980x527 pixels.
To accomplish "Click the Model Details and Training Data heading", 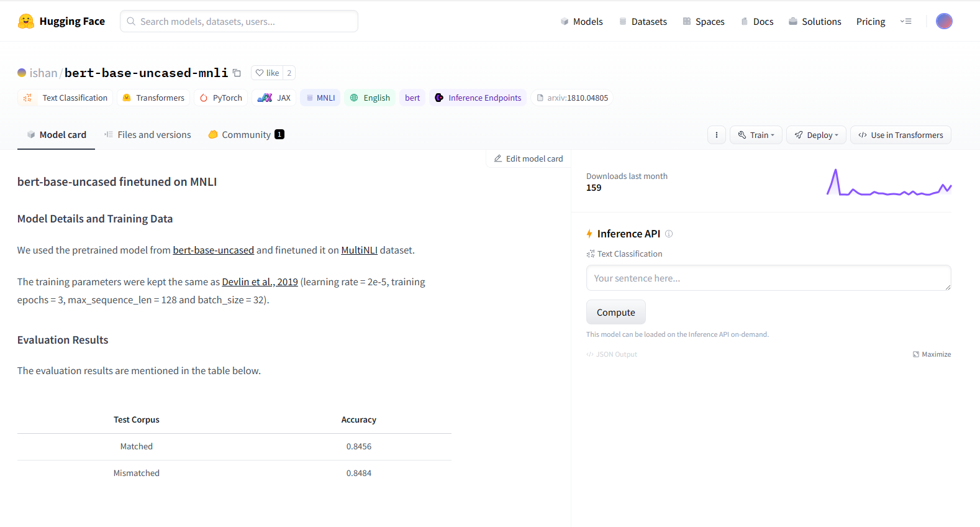I will [95, 219].
